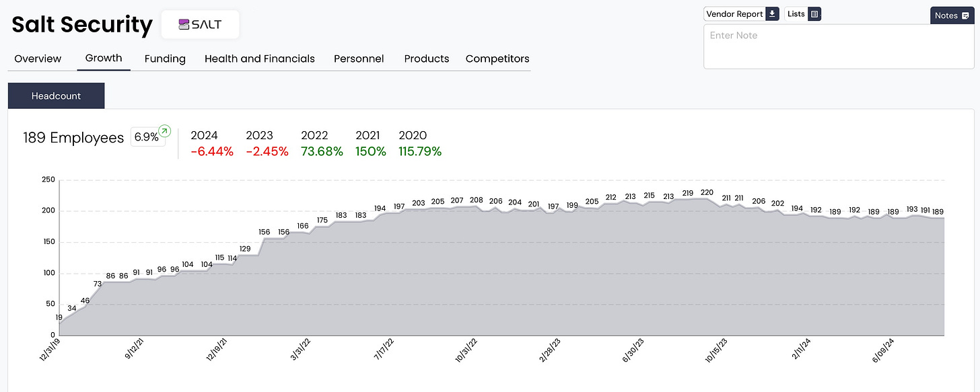980x392 pixels.
Task: Click the 129 data label
Action: [x=245, y=249]
